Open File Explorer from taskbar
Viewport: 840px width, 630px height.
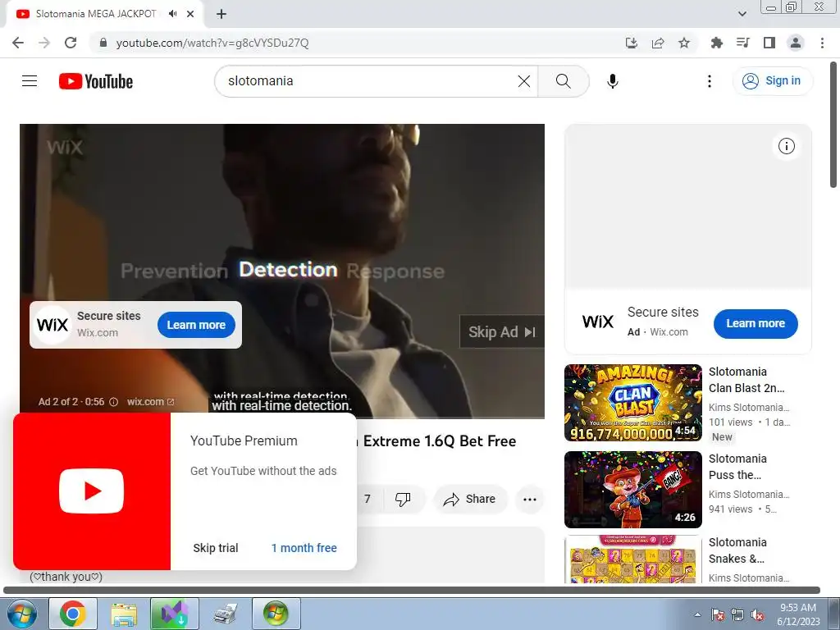pyautogui.click(x=124, y=614)
